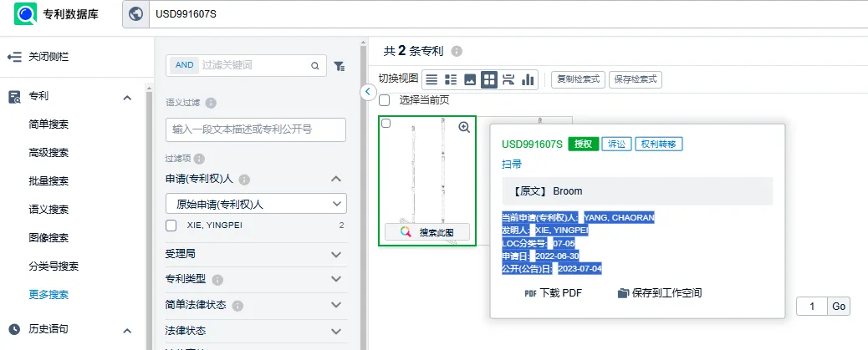Open 更多搜索 in the sidebar

[x=49, y=295]
